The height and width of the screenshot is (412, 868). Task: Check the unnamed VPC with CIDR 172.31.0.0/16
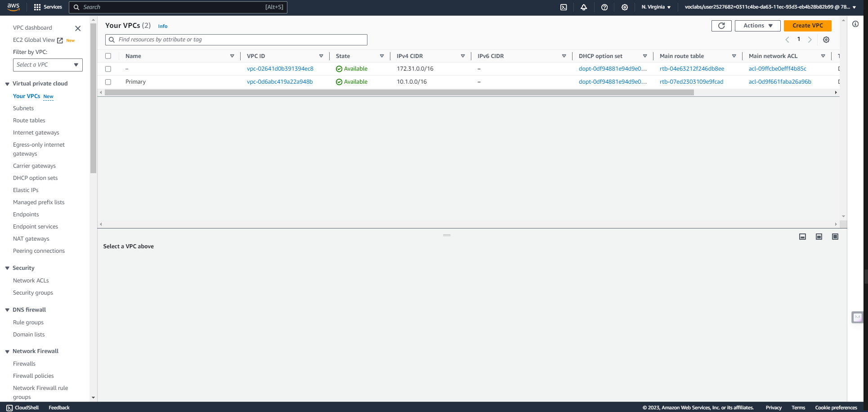[x=108, y=69]
